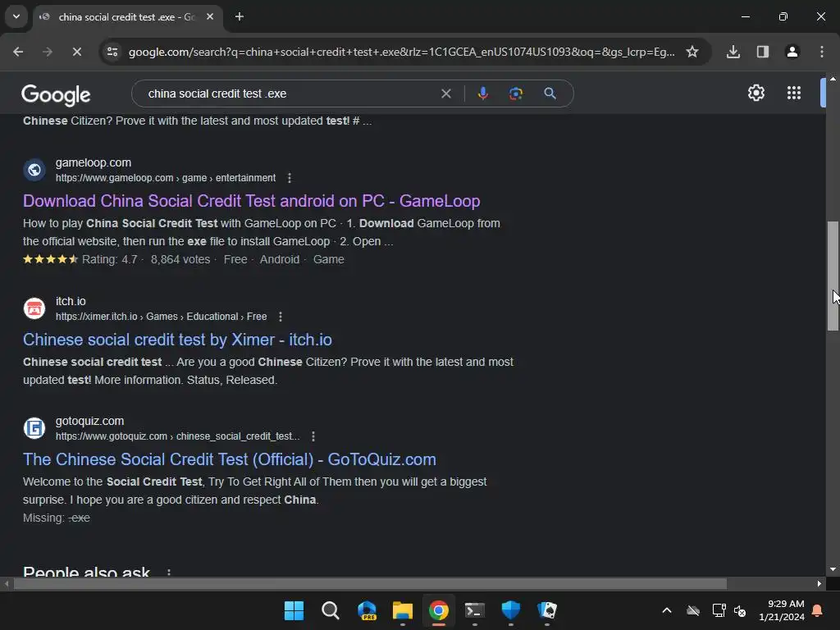This screenshot has height=630, width=840.
Task: Clear the search query with X
Action: point(445,94)
